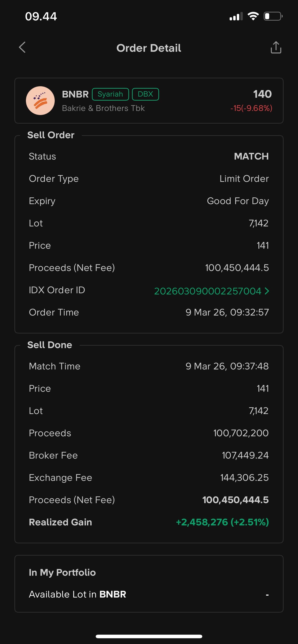Tap the cellular signal bars icon
Screen dimensions: 298x644
click(x=236, y=17)
